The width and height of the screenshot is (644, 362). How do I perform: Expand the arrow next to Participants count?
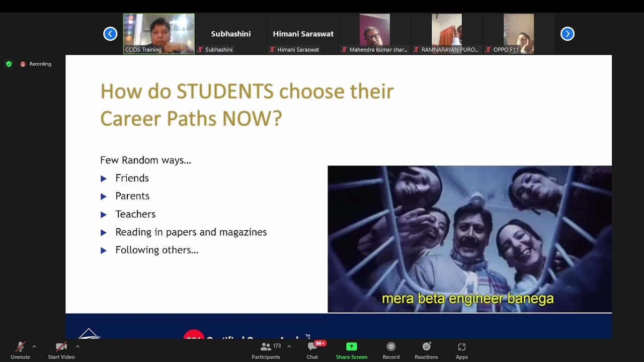point(289,346)
